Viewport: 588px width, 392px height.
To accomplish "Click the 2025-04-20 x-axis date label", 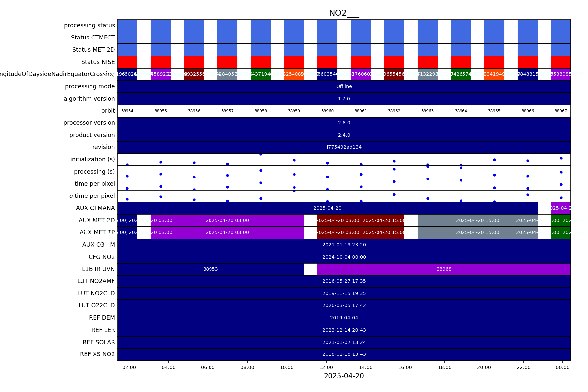I will click(x=344, y=376).
